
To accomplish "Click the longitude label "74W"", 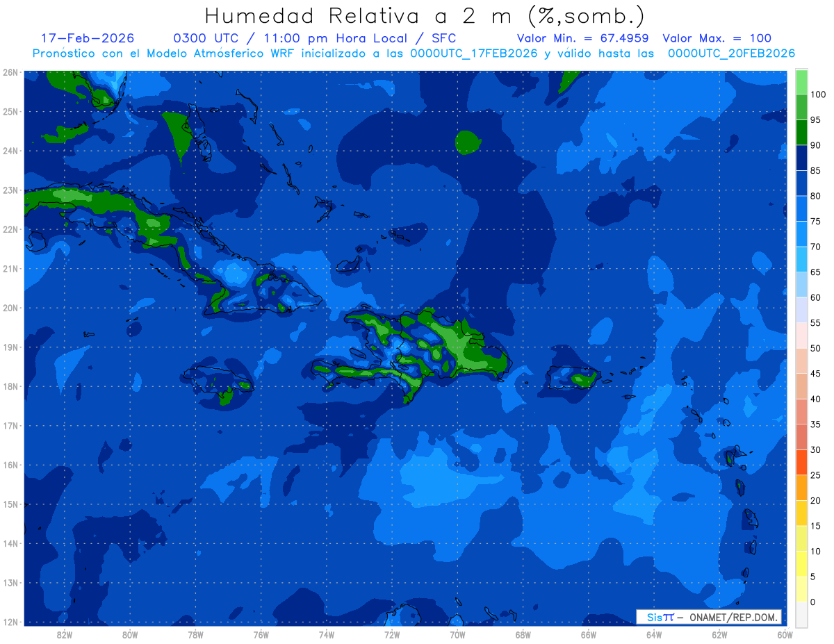I will click(x=326, y=634).
